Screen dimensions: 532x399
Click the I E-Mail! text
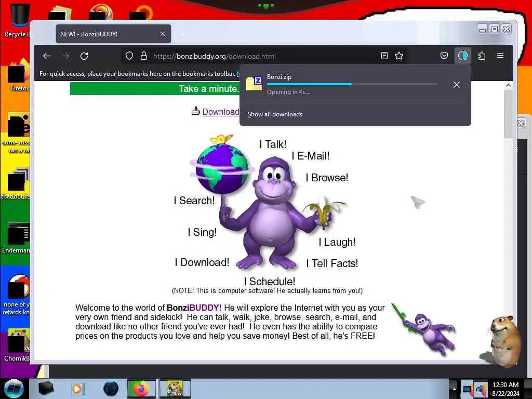click(311, 156)
